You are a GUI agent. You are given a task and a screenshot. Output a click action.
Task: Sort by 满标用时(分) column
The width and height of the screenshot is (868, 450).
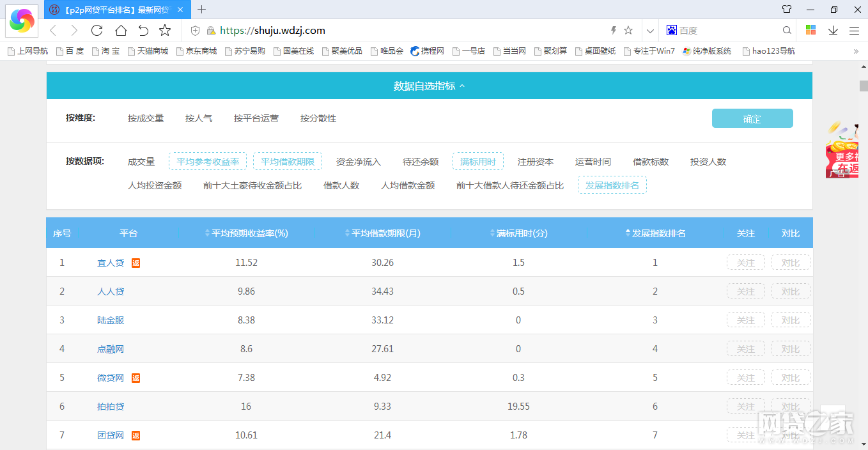pos(518,233)
